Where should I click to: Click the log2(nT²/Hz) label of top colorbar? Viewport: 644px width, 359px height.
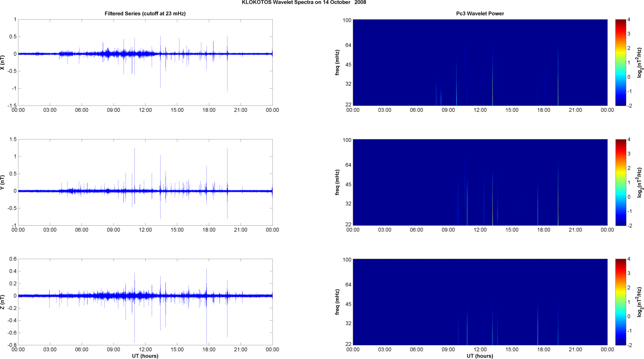coord(640,62)
